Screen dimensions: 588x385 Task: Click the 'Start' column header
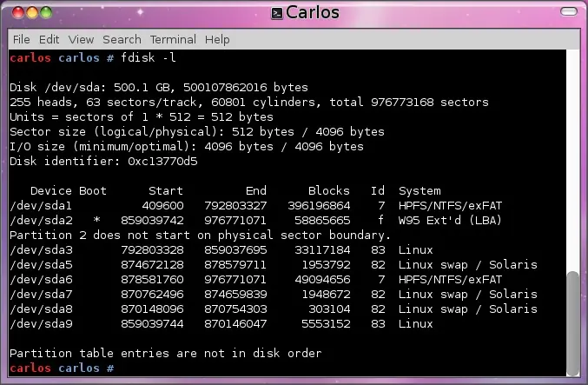click(166, 190)
